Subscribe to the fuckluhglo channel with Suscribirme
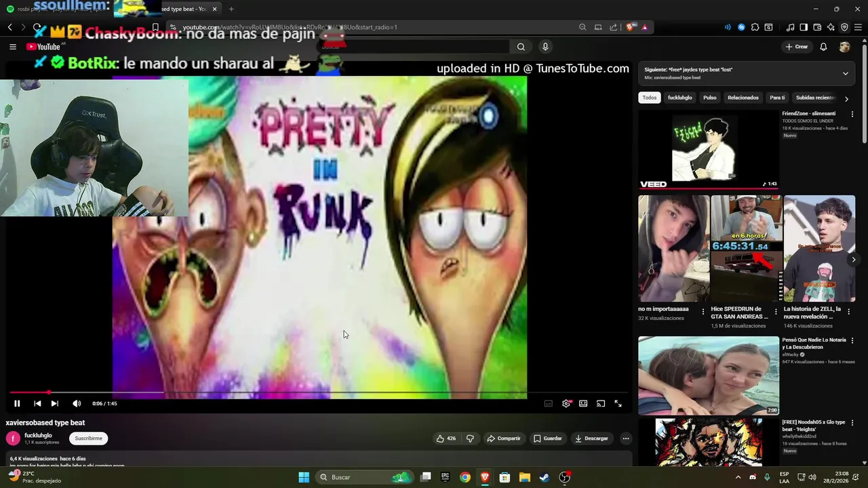 click(x=89, y=439)
